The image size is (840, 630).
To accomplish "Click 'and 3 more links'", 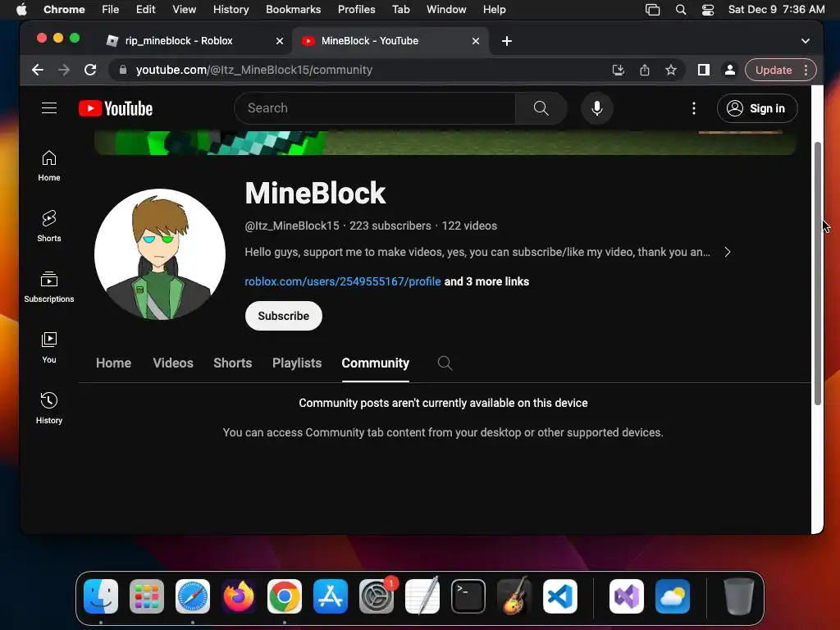I will pyautogui.click(x=486, y=282).
